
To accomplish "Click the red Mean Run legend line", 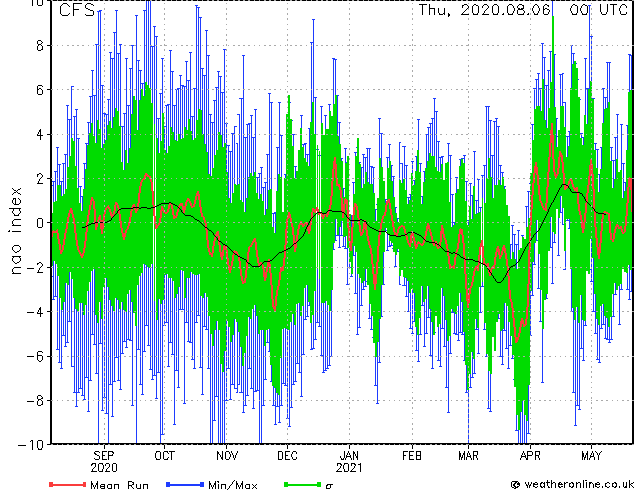I will point(67,484).
